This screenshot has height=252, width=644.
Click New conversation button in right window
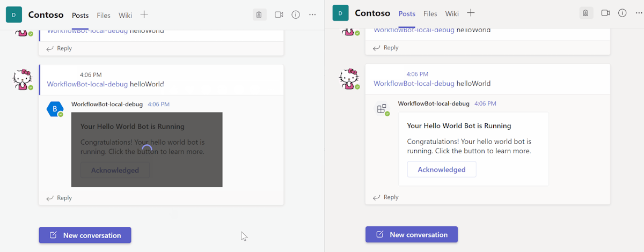pyautogui.click(x=412, y=235)
